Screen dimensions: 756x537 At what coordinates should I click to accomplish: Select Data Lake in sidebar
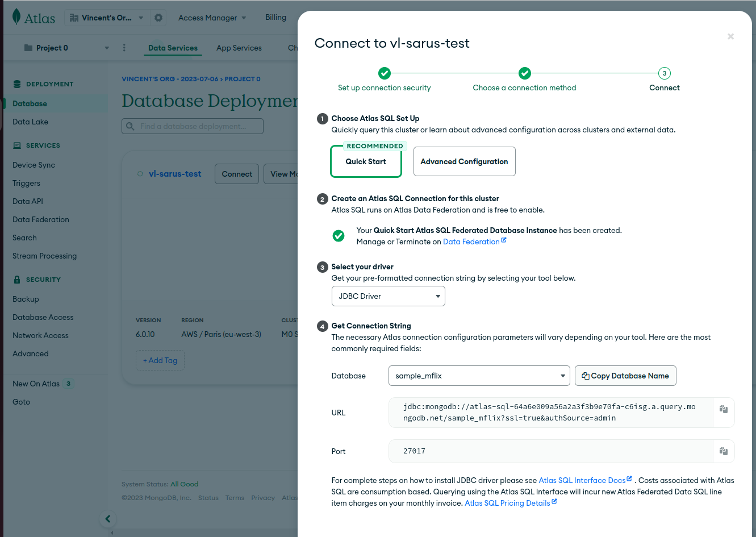pos(30,122)
